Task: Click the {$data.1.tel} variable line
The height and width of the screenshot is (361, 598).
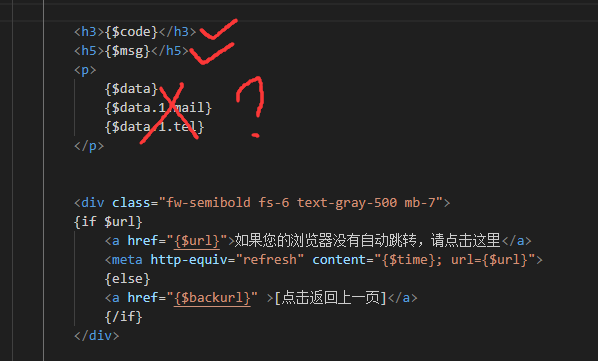Action: coord(154,127)
